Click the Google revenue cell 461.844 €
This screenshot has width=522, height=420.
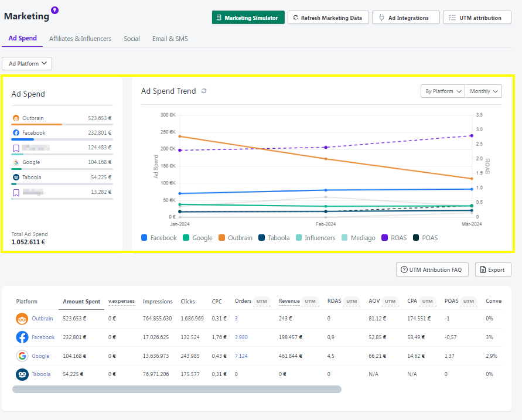(291, 356)
